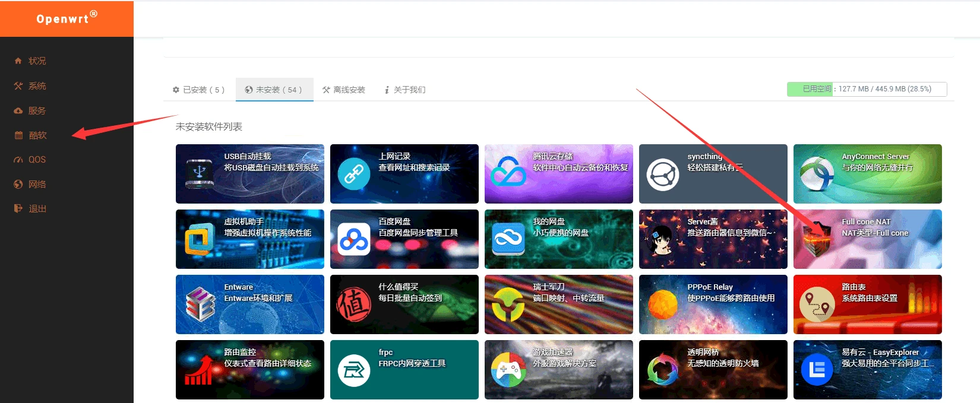Click the 推送路由器信息到微信 description
980x403 pixels.
730,233
